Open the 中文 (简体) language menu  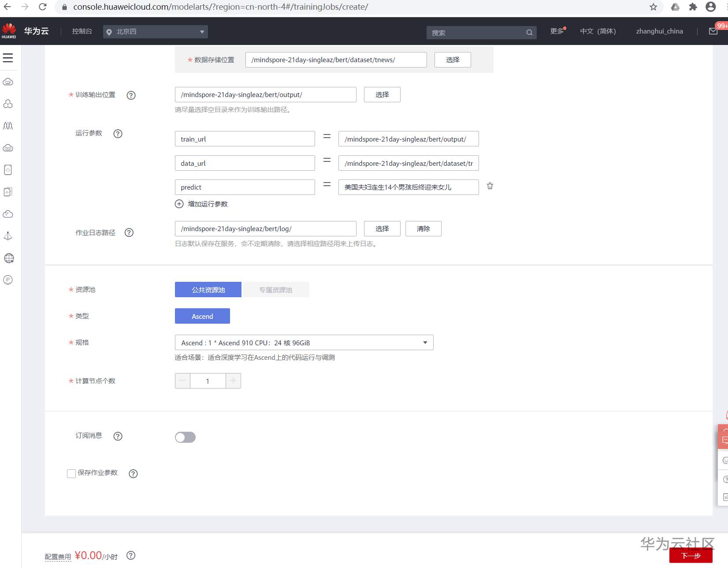tap(598, 31)
